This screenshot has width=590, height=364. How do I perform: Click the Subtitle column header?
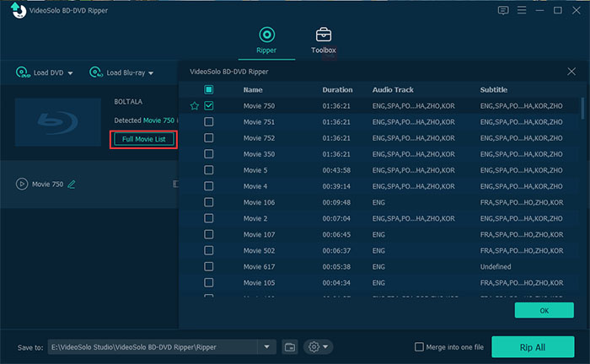[x=494, y=90]
